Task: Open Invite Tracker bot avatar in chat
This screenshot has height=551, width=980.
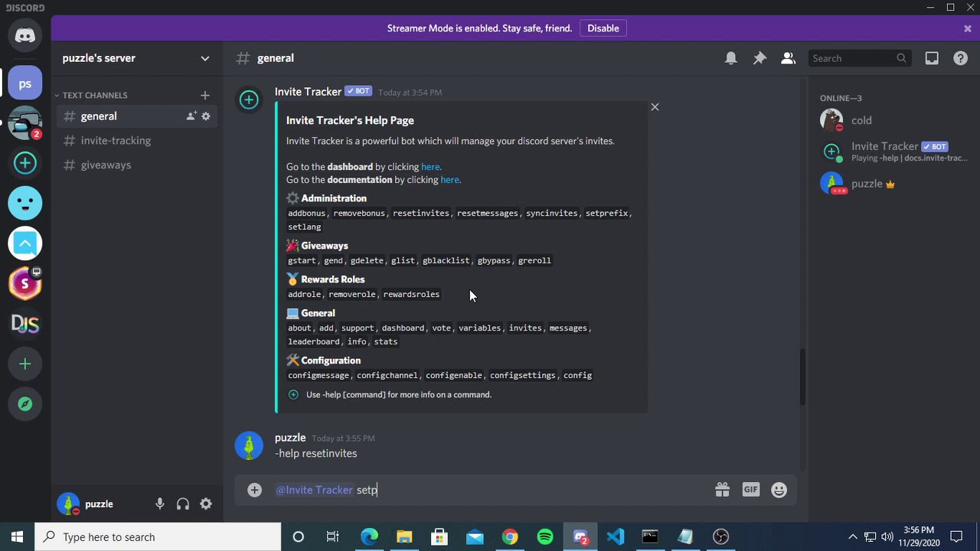Action: [249, 100]
